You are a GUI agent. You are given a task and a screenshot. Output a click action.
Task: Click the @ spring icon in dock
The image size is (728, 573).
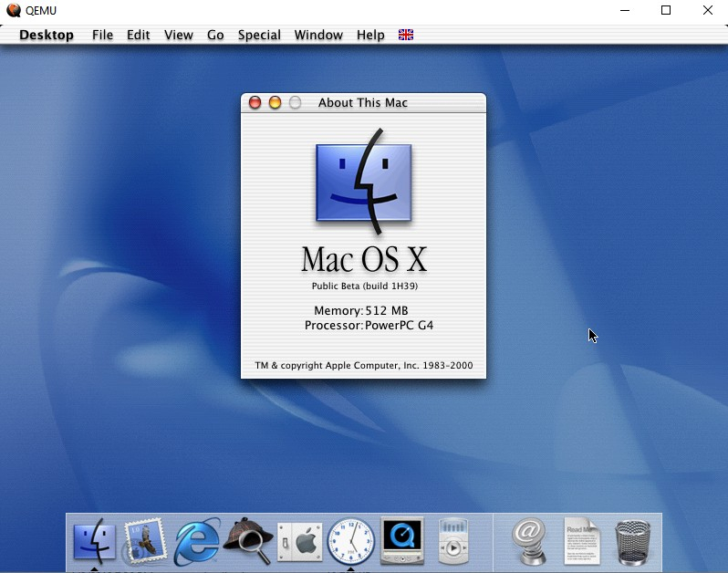[x=529, y=542]
